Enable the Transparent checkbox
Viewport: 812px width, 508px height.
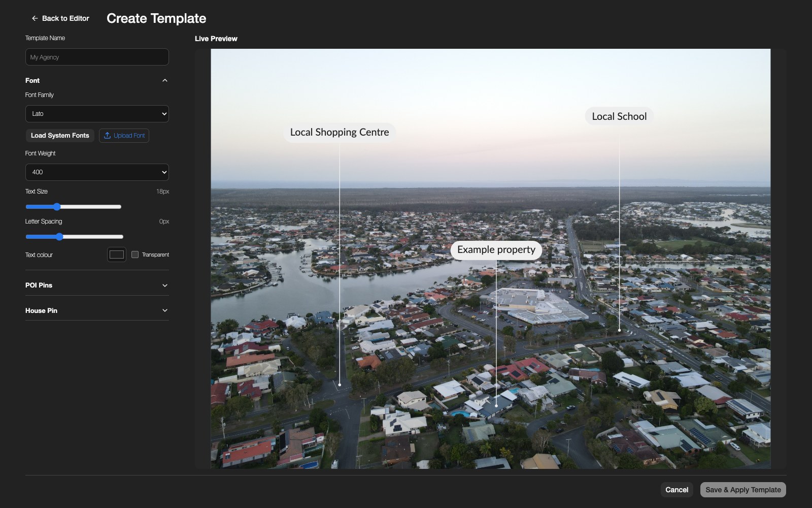pyautogui.click(x=135, y=255)
